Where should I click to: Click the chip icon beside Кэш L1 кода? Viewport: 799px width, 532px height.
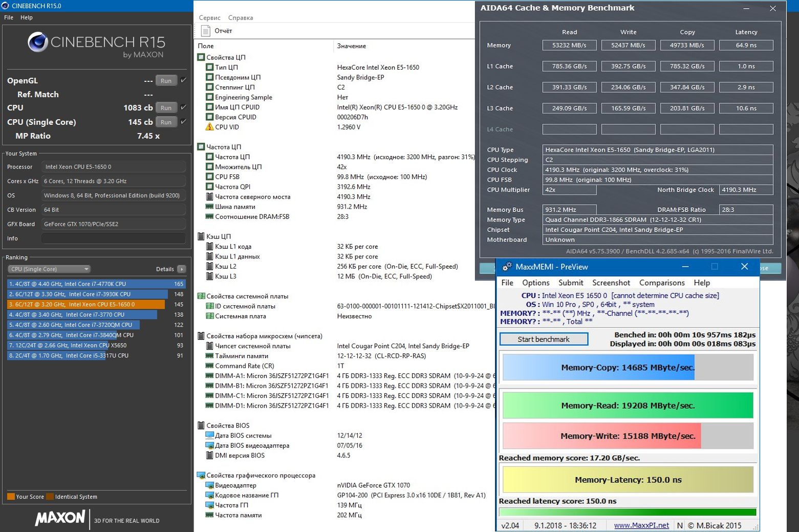(x=209, y=247)
